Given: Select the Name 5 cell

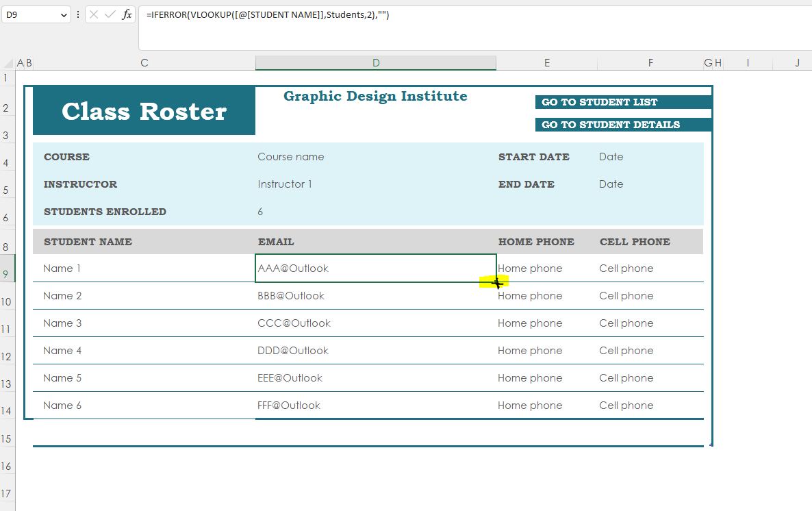Looking at the screenshot, I should click(x=144, y=378).
